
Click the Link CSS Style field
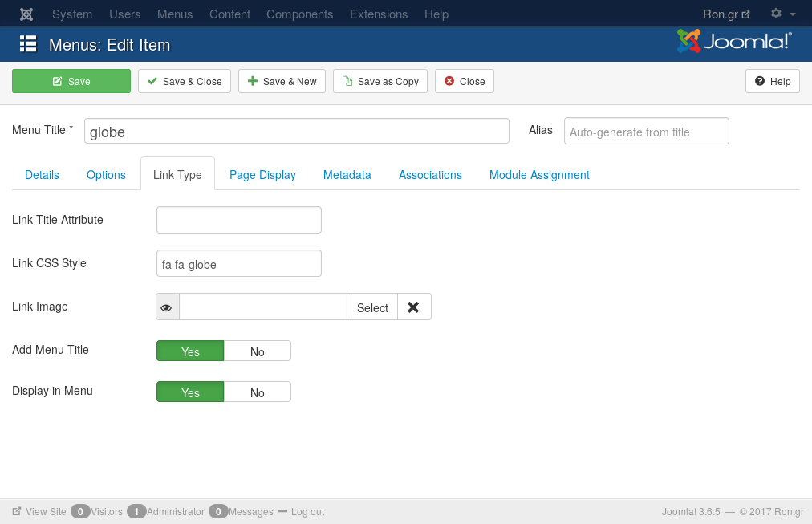(x=239, y=263)
